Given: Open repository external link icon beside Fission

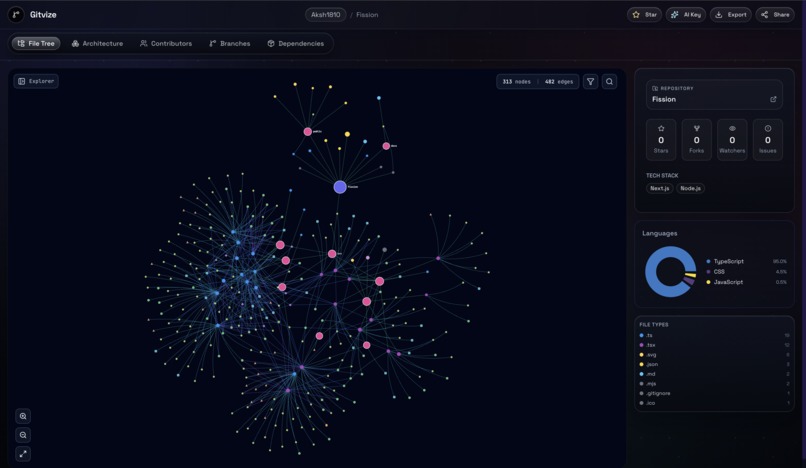Looking at the screenshot, I should point(773,99).
